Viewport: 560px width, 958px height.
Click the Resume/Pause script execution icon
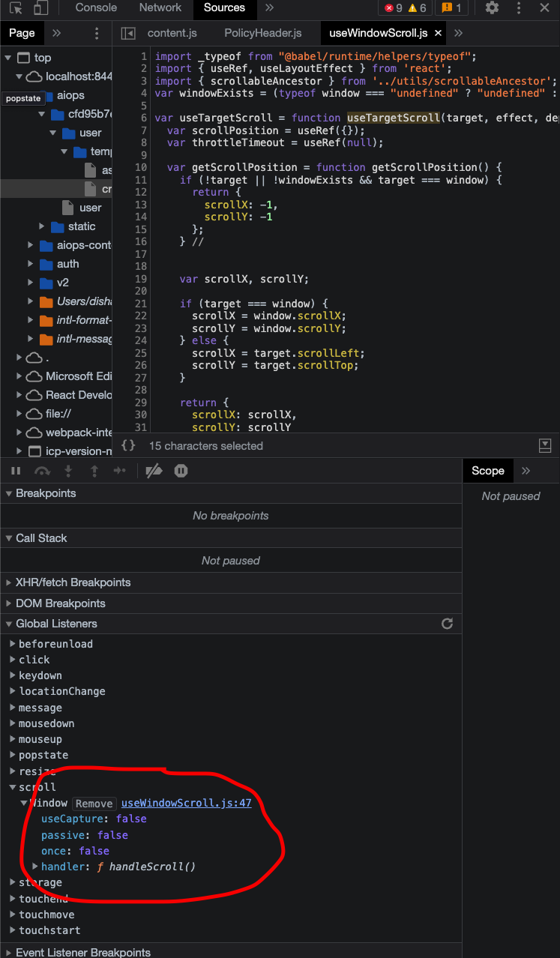(15, 471)
